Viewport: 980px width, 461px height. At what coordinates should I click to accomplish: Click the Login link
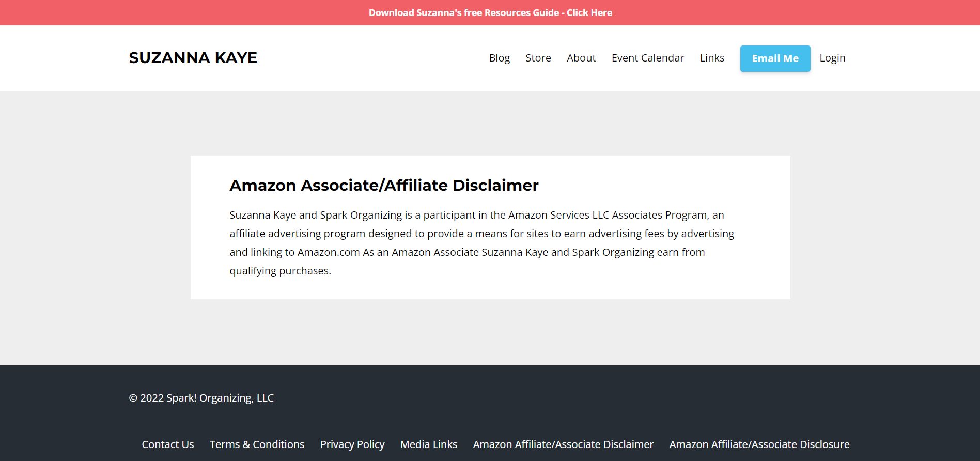[832, 58]
